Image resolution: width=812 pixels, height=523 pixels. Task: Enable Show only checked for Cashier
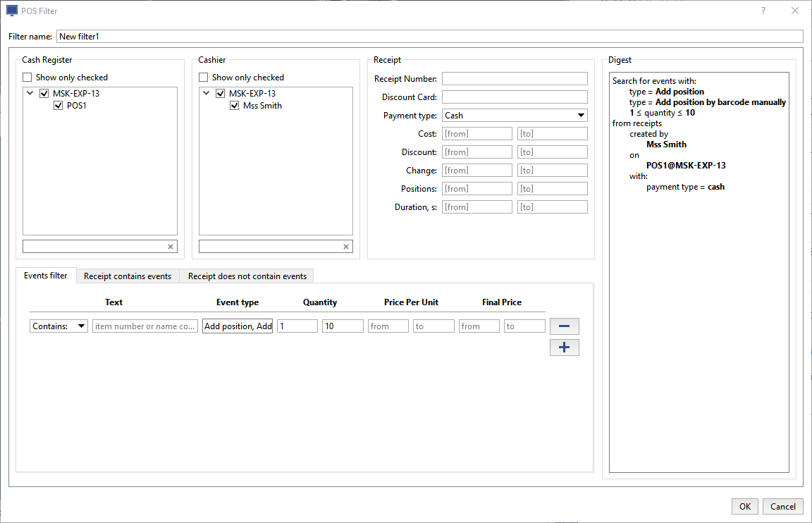tap(204, 78)
